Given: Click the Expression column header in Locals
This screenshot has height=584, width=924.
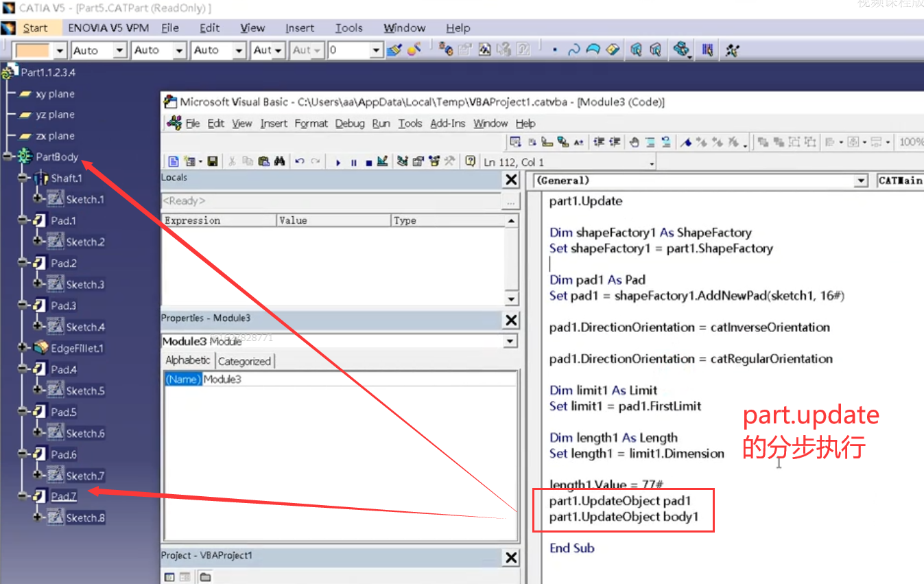Looking at the screenshot, I should [x=219, y=220].
